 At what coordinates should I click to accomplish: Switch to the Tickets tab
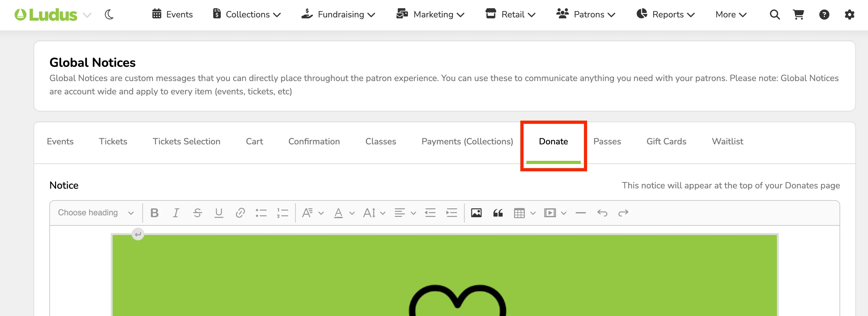pos(113,141)
